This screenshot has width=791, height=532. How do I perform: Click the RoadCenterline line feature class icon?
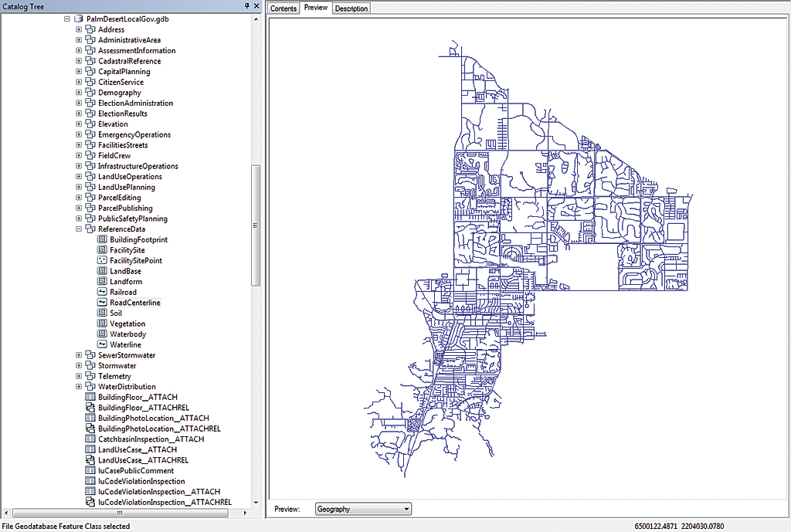pyautogui.click(x=102, y=303)
